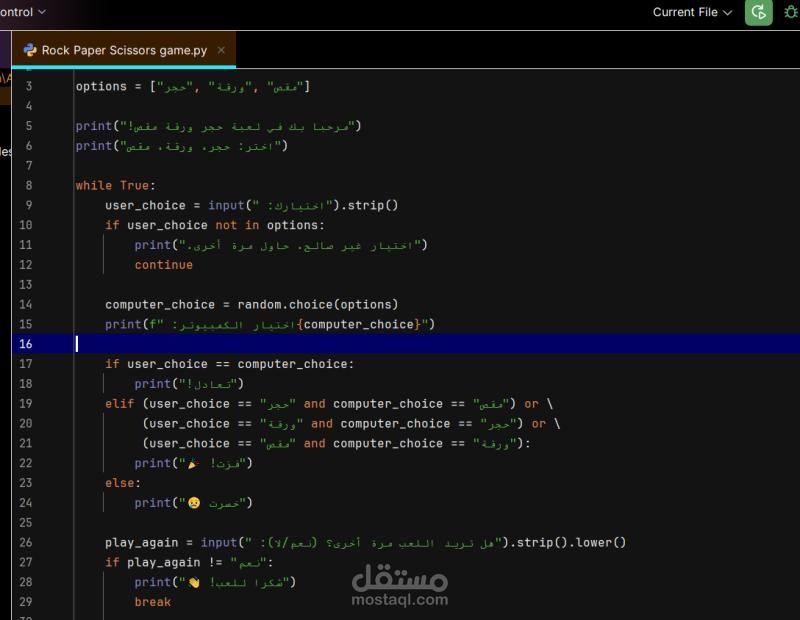Select the Rock Paper Scissors game.py tab
Screen dimensions: 800x620
tap(124, 50)
